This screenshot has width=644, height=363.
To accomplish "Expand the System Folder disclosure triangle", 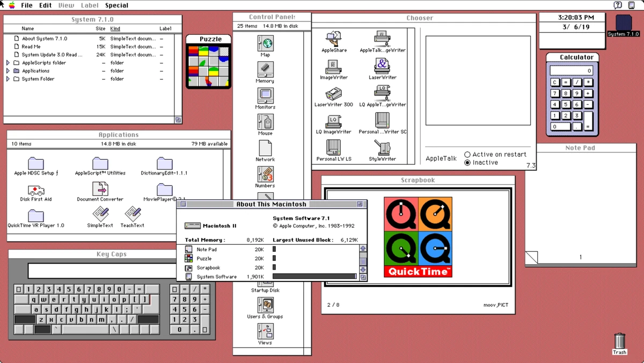I will (9, 78).
